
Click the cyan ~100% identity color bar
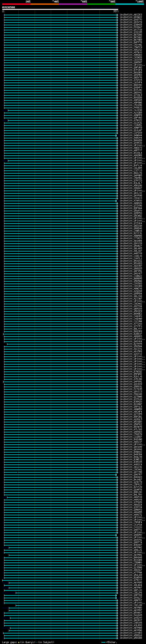click(x=130, y=4)
